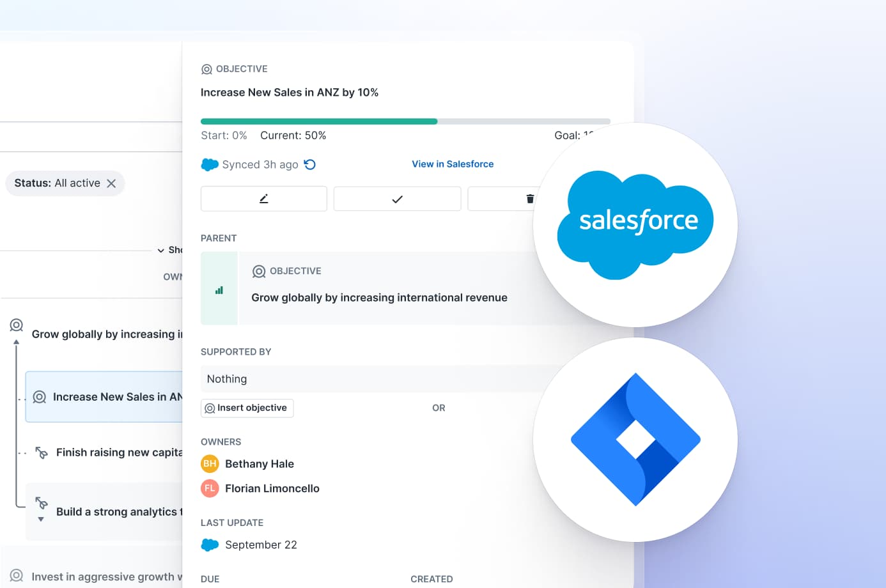Click the target icon beside the OBJECTIVE header
The height and width of the screenshot is (588, 886).
[x=206, y=68]
